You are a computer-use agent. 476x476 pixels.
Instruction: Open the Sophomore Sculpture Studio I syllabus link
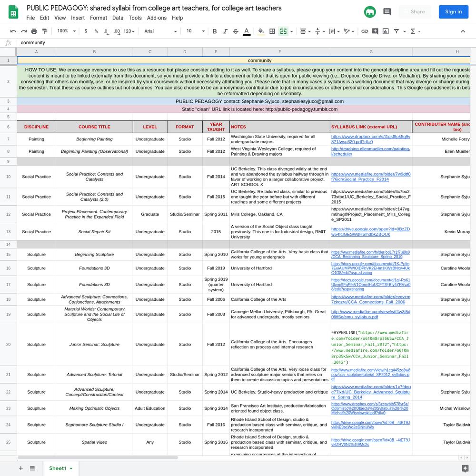pos(370,425)
